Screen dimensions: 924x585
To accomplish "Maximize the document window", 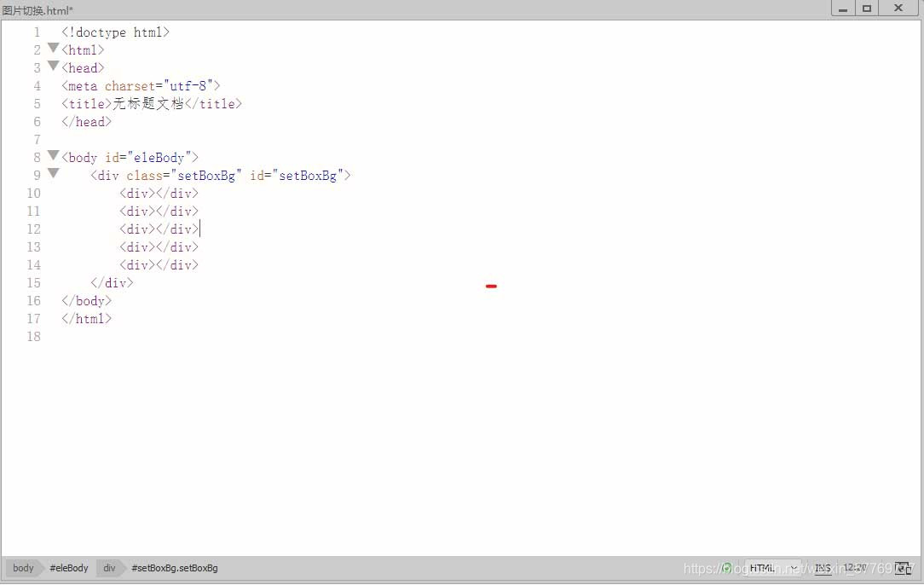I will pos(867,9).
